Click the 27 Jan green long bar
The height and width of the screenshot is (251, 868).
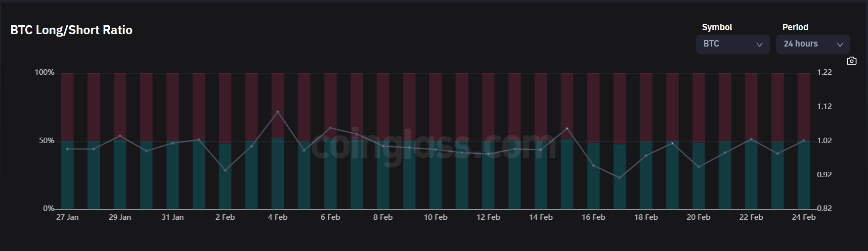point(67,175)
